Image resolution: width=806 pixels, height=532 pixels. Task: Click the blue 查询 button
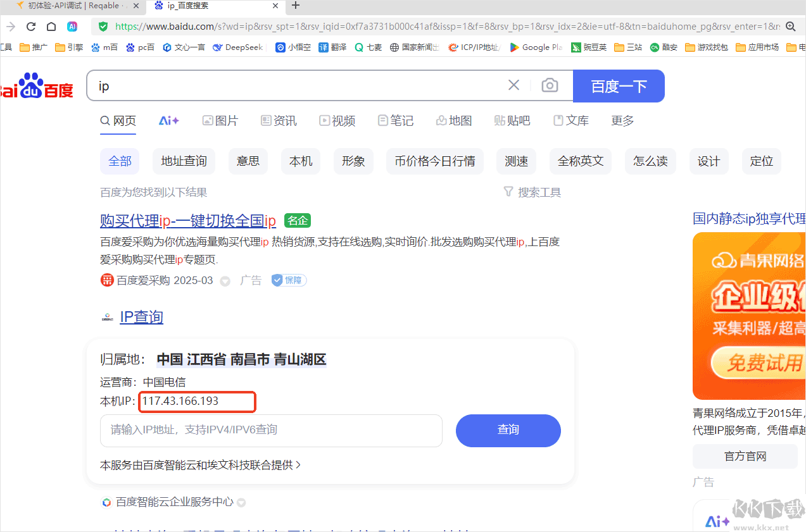tap(507, 431)
